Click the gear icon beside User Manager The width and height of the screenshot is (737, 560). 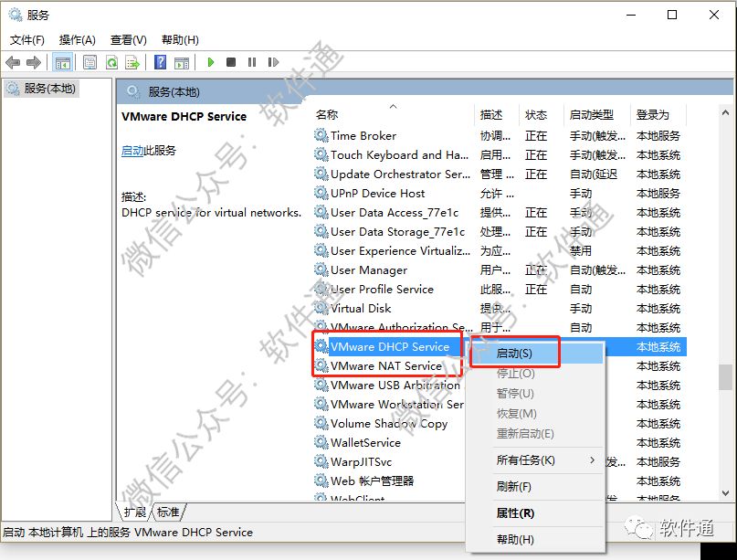321,269
